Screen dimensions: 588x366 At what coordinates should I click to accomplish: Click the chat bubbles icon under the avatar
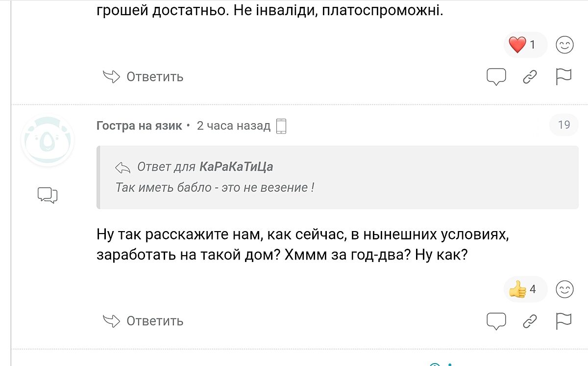tap(48, 195)
